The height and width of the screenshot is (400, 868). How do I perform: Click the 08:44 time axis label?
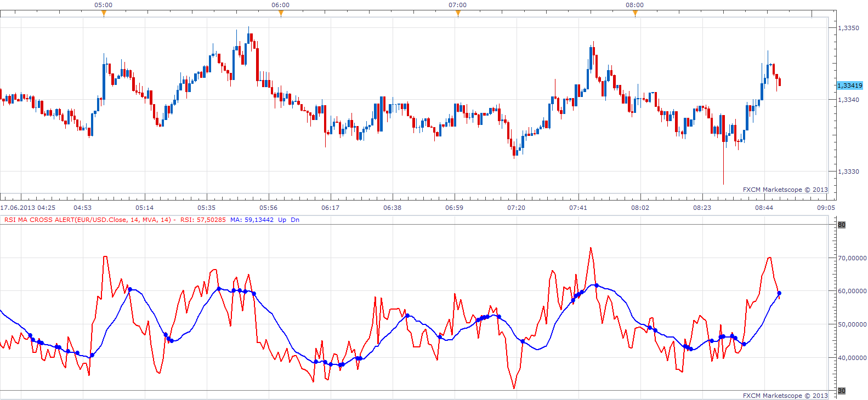click(764, 208)
